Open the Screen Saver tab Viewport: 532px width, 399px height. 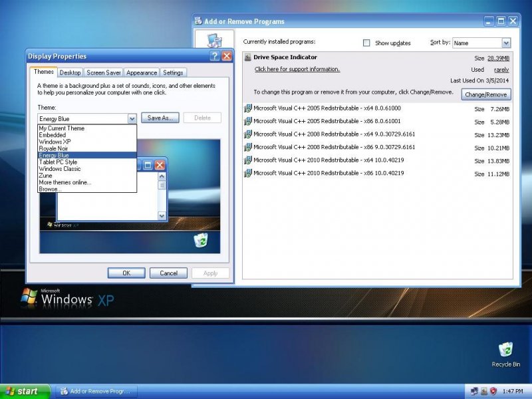pyautogui.click(x=104, y=72)
